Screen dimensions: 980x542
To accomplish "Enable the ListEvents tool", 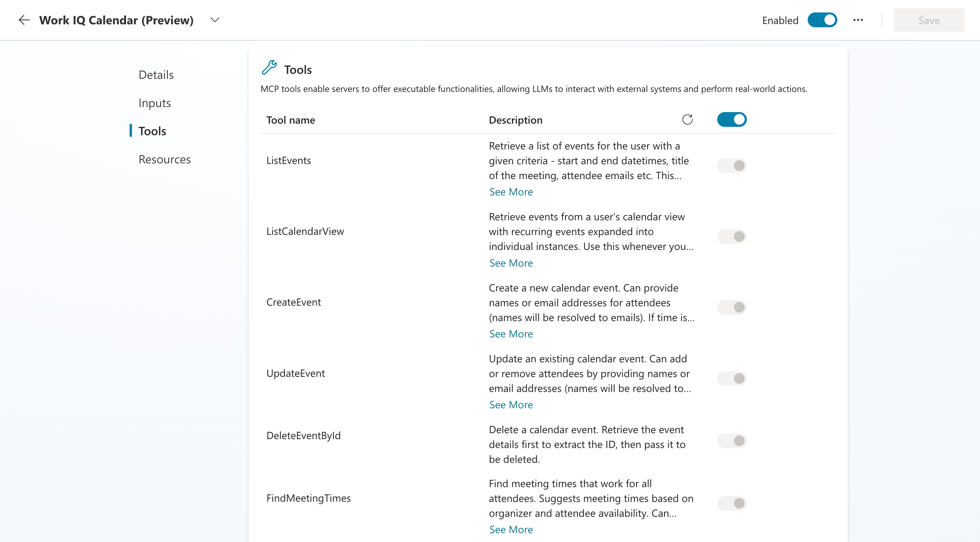I will point(731,165).
